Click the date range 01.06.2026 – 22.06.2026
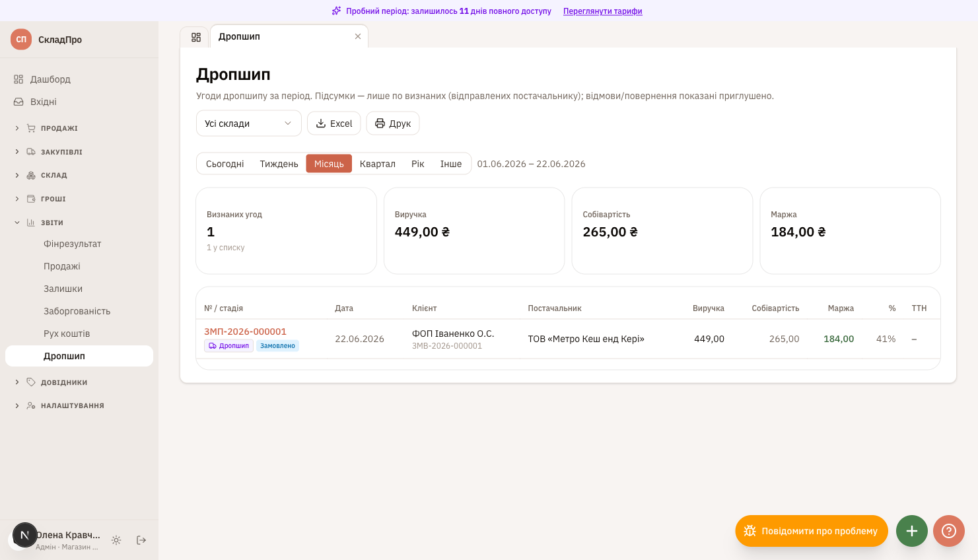 [531, 164]
